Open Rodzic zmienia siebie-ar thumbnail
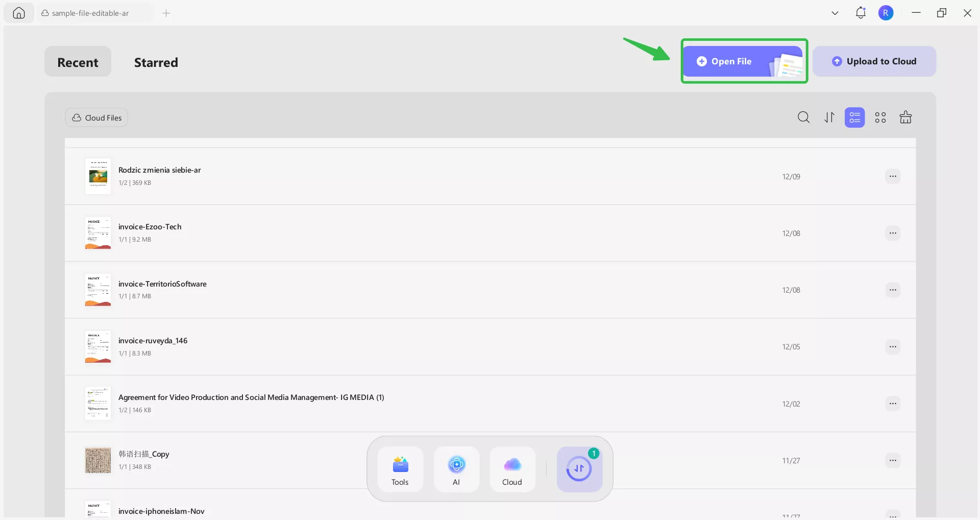 pyautogui.click(x=98, y=176)
